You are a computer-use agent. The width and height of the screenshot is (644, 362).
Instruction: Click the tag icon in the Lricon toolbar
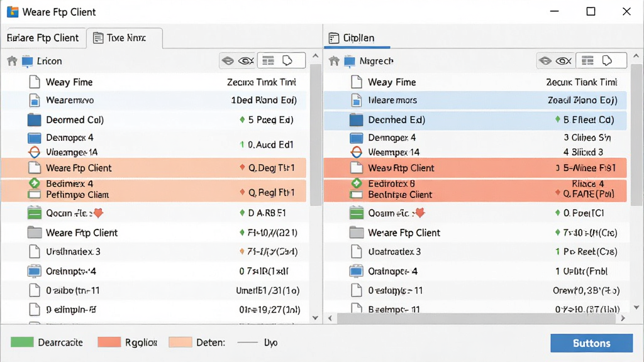click(287, 61)
